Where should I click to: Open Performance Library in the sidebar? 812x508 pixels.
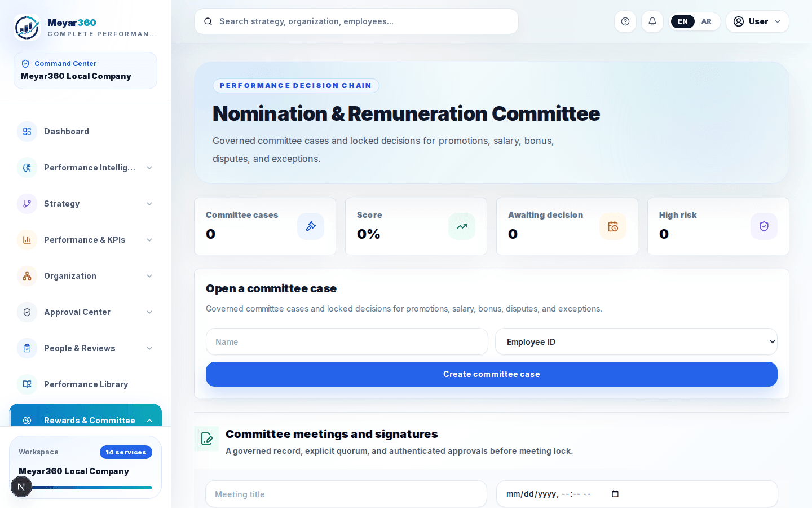click(x=86, y=384)
